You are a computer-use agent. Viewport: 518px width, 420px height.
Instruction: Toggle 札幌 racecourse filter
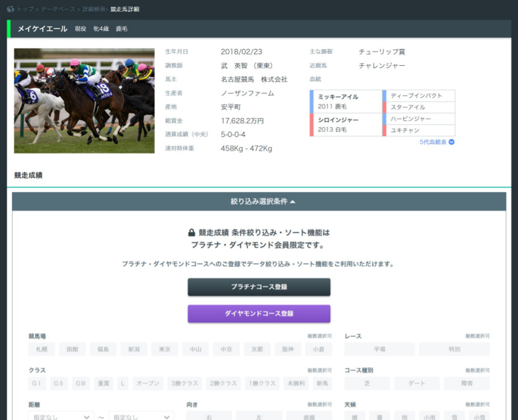click(x=41, y=350)
